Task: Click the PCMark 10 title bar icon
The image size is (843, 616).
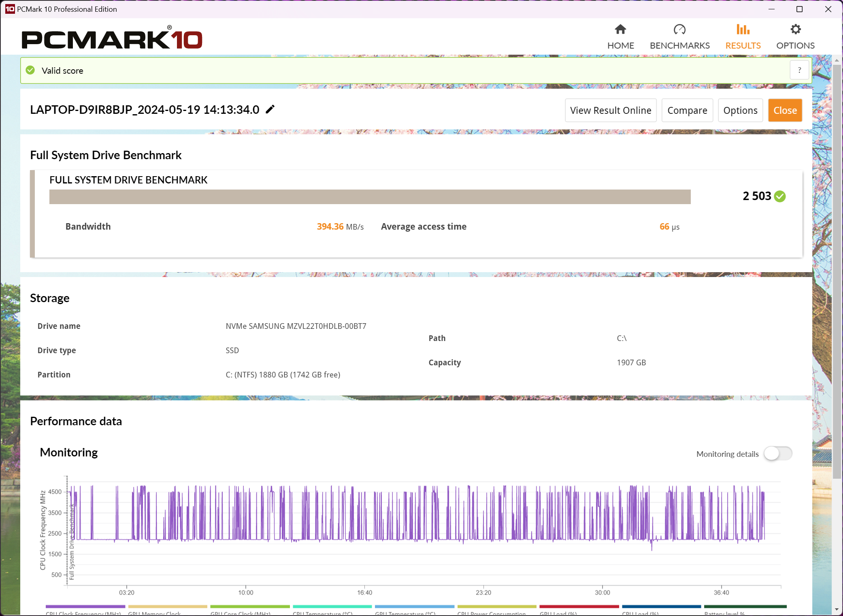Action: pos(10,9)
